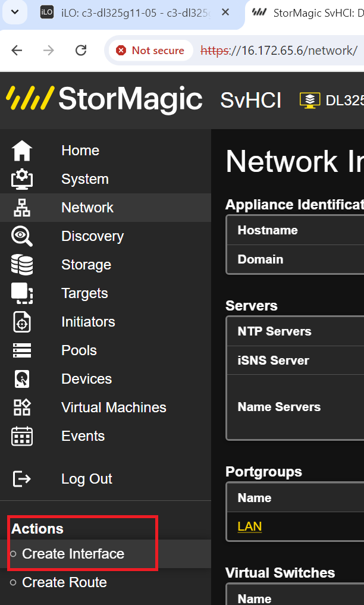This screenshot has height=605, width=364.
Task: Click the Pools stacked bars icon
Action: click(22, 350)
